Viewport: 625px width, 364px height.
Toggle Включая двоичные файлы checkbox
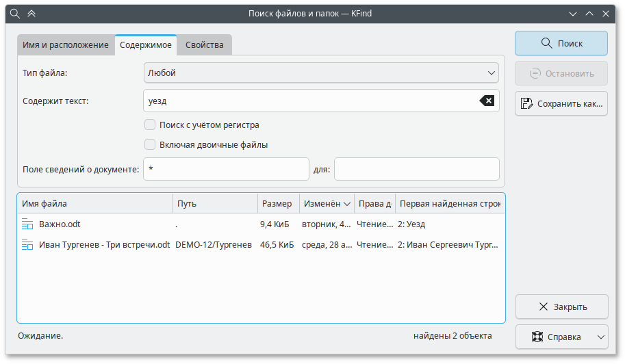pos(150,145)
